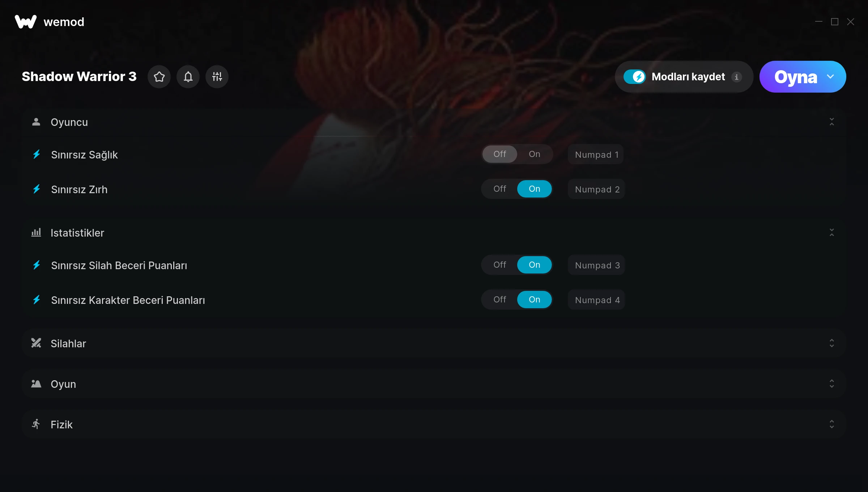The image size is (868, 492).
Task: Change the Numpad 3 hotkey
Action: (x=597, y=265)
